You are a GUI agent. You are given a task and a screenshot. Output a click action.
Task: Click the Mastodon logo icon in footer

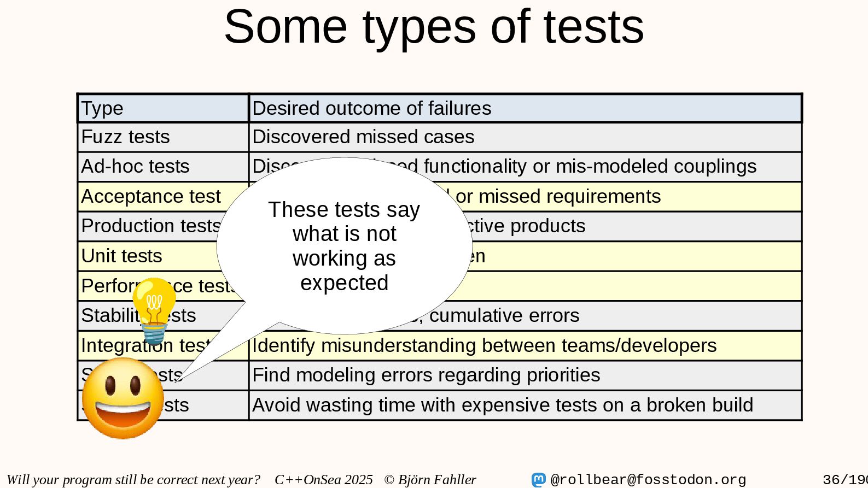[x=539, y=480]
